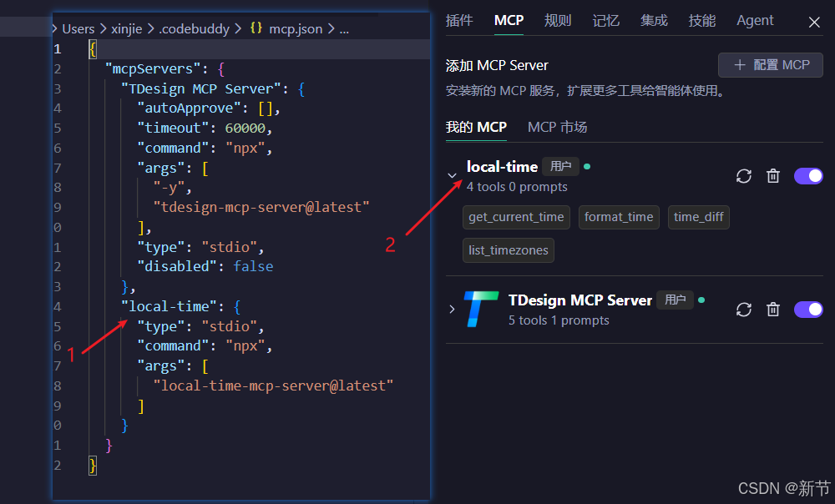This screenshot has height=504, width=835.
Task: Click the "autoApprove" key in editor
Action: 189,108
